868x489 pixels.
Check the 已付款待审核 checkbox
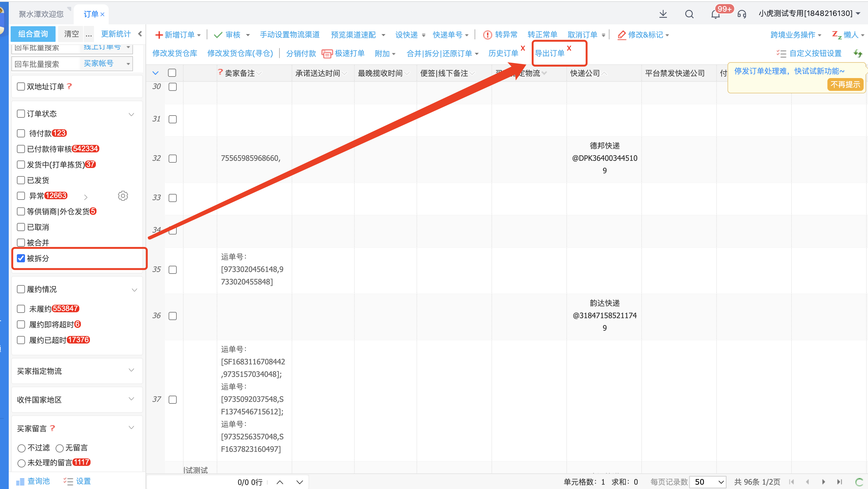pos(21,149)
